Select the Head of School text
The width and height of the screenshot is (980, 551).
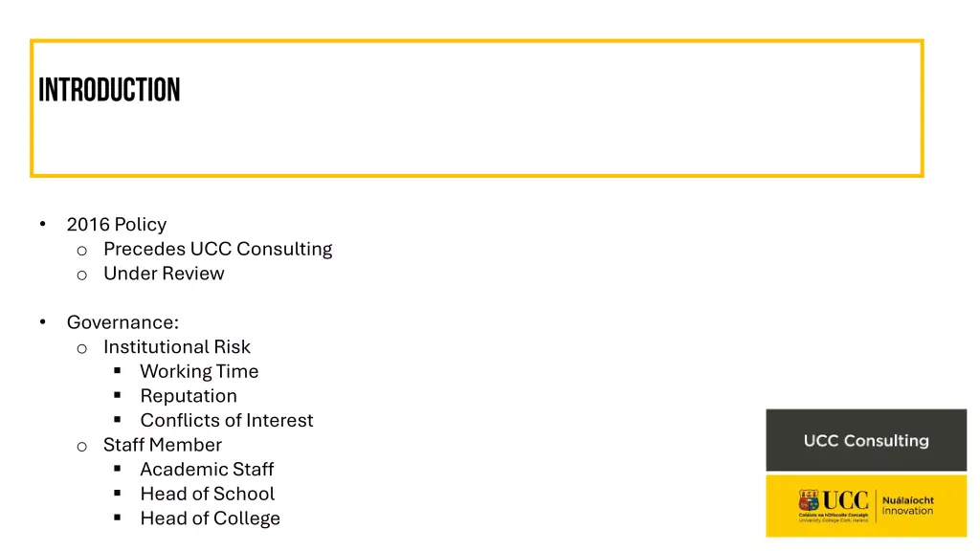coord(207,494)
